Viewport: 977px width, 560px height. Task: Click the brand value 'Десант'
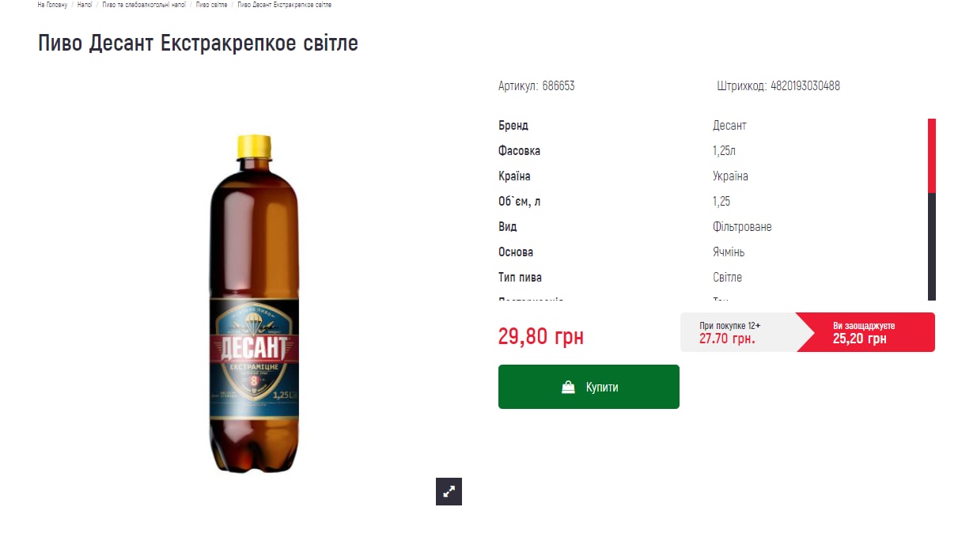point(729,126)
